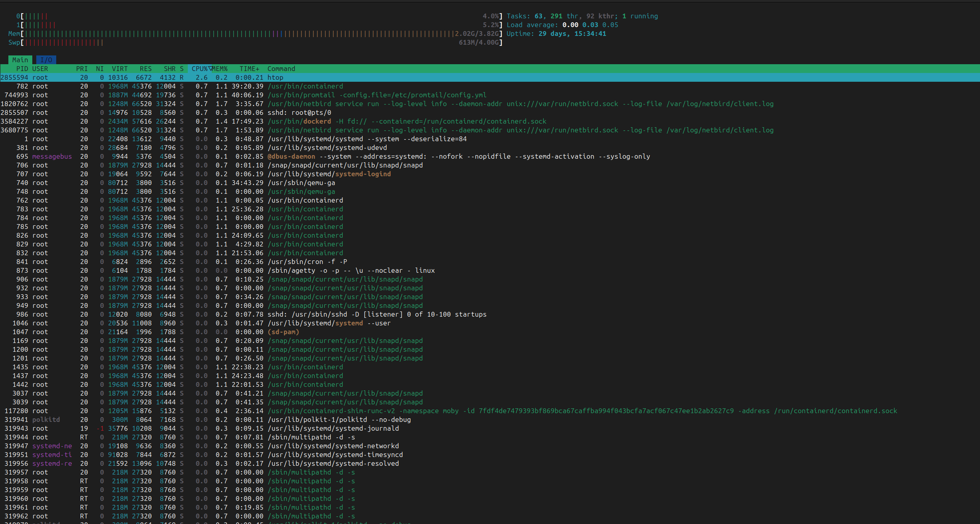
Task: Select the sshd: root@pts/0 row
Action: tap(490, 112)
